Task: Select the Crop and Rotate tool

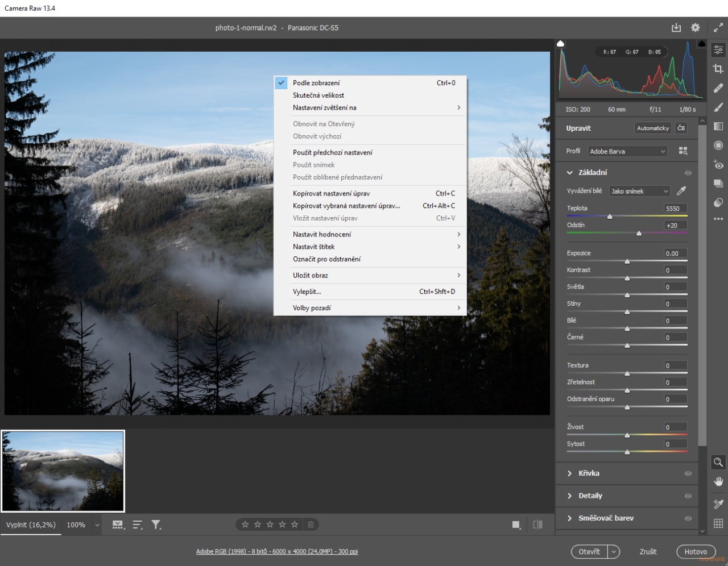Action: (x=718, y=69)
